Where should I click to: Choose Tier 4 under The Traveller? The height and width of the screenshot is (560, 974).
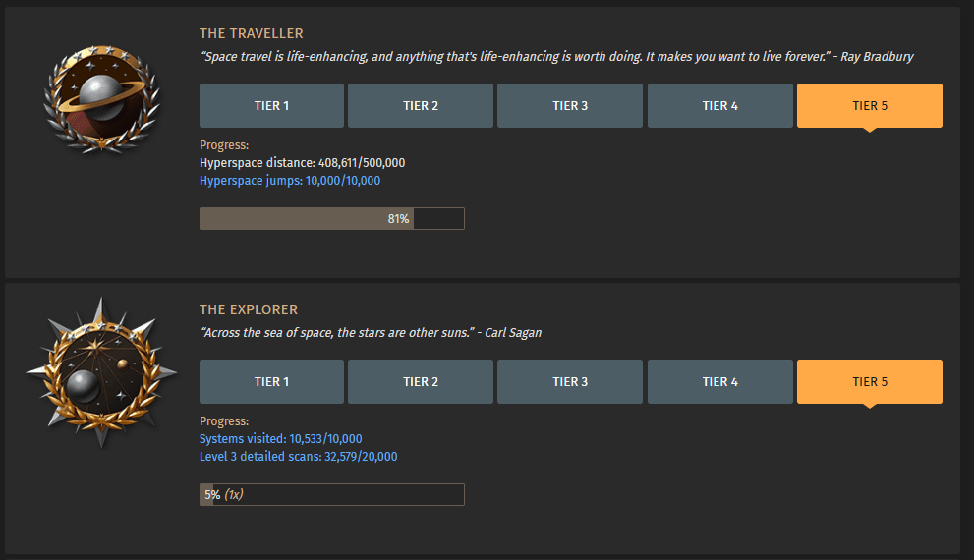click(x=719, y=106)
